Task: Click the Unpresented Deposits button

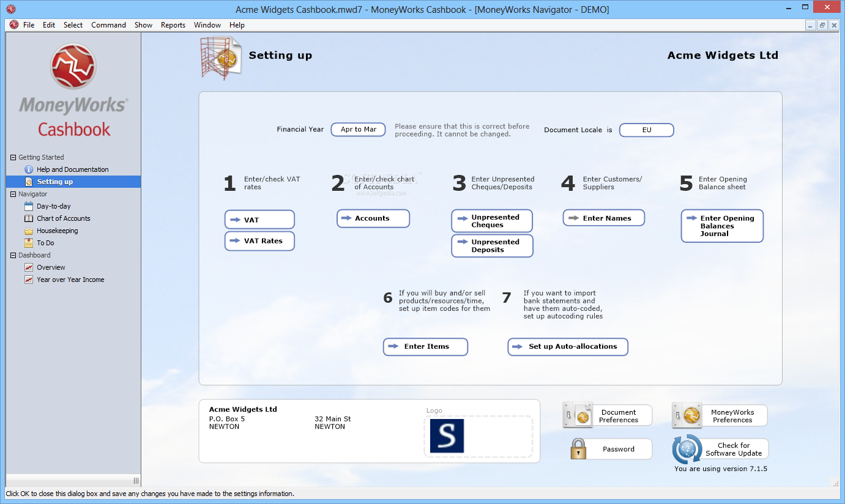Action: (x=492, y=246)
